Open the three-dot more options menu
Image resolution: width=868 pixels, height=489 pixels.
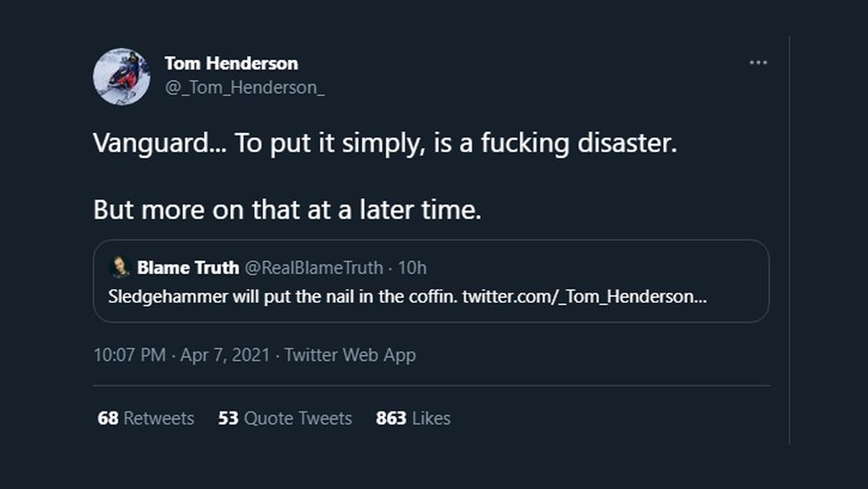[758, 63]
